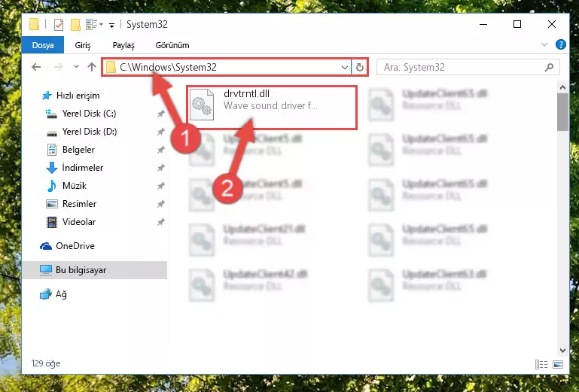Select Yerel Disk (C:) in sidebar
The width and height of the screenshot is (579, 392).
[x=89, y=114]
